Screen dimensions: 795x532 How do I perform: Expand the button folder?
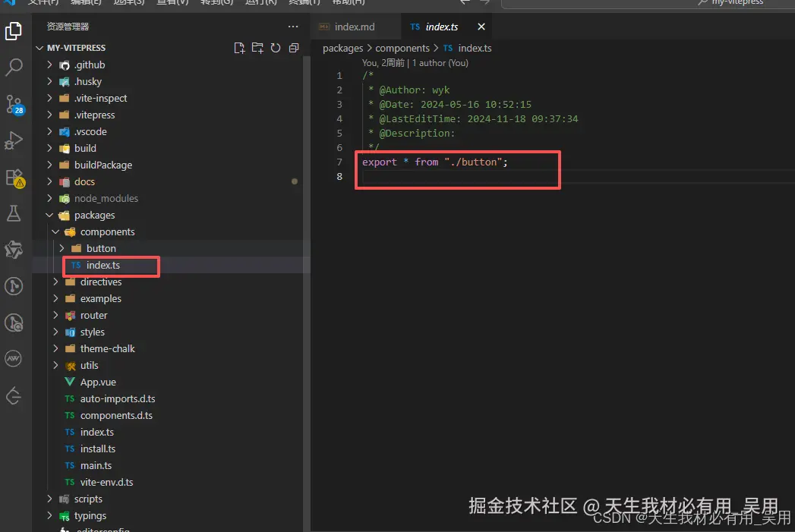(62, 248)
